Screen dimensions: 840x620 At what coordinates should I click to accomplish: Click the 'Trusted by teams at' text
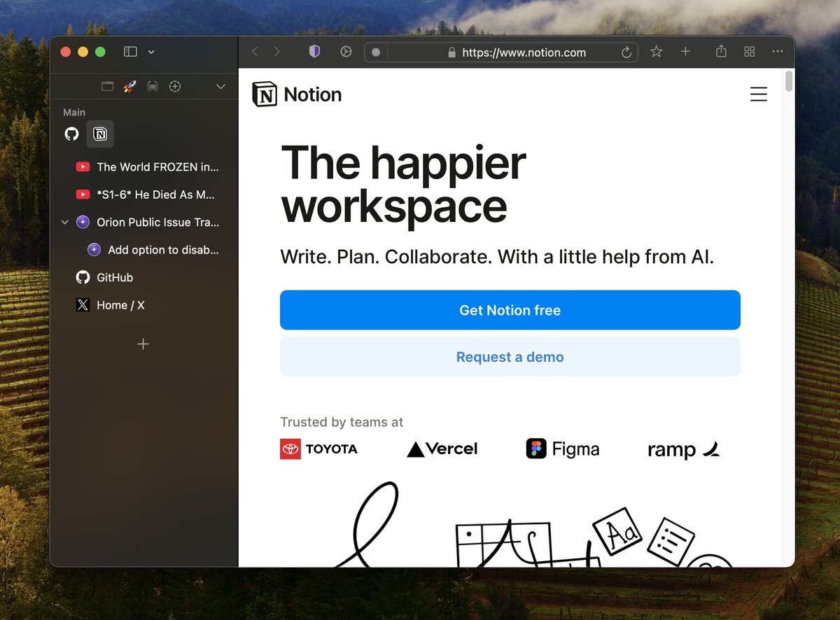click(342, 422)
